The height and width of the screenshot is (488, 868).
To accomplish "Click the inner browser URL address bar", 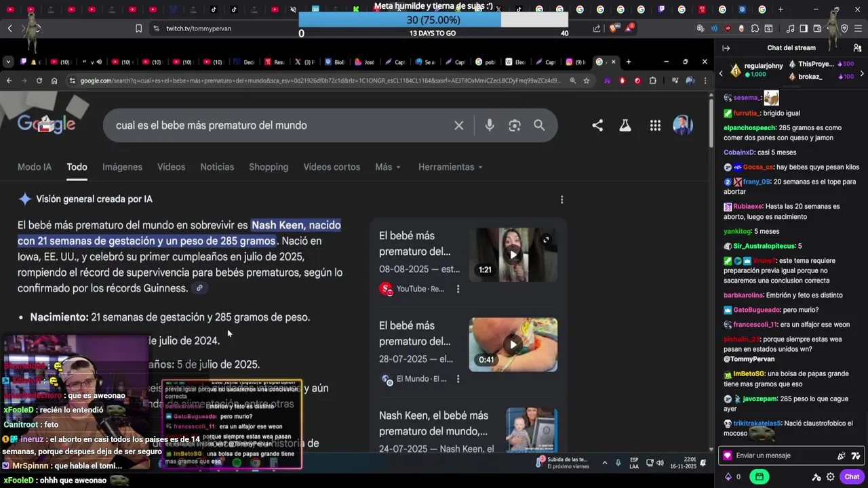I will 321,81.
